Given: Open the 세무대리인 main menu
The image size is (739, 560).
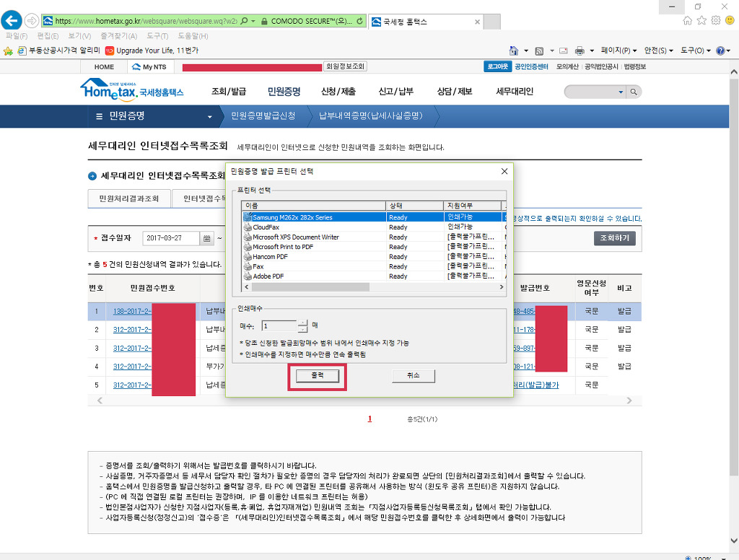Looking at the screenshot, I should (x=515, y=92).
